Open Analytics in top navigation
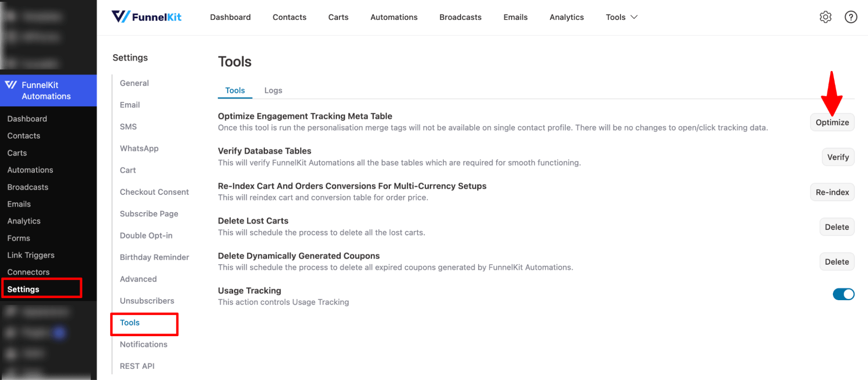The height and width of the screenshot is (380, 868). (x=567, y=17)
